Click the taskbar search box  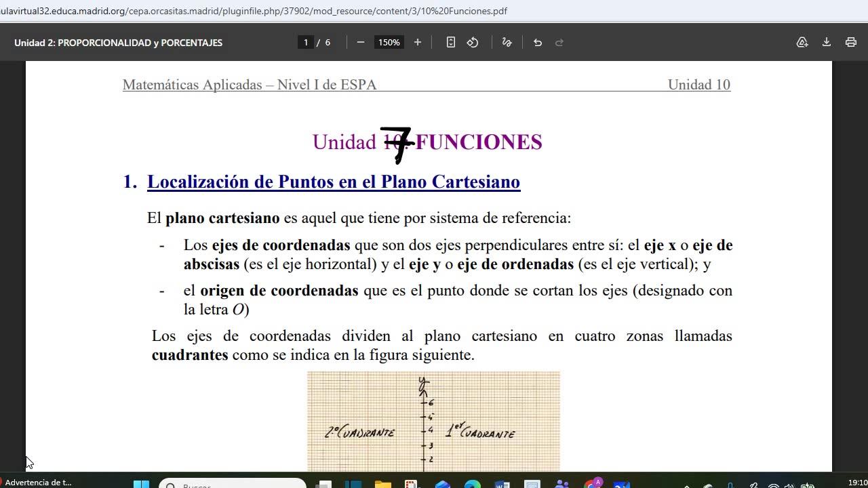click(x=233, y=484)
